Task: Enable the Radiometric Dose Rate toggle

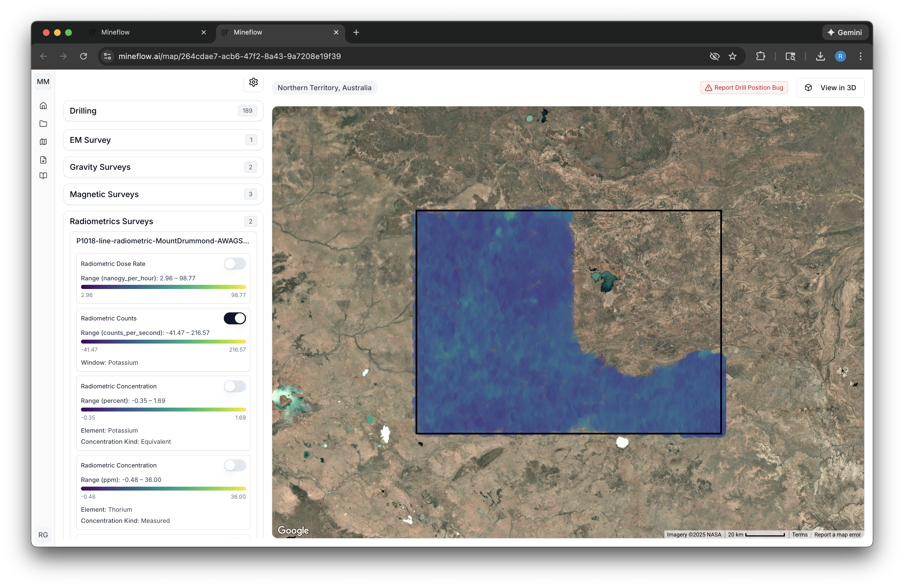Action: [235, 264]
